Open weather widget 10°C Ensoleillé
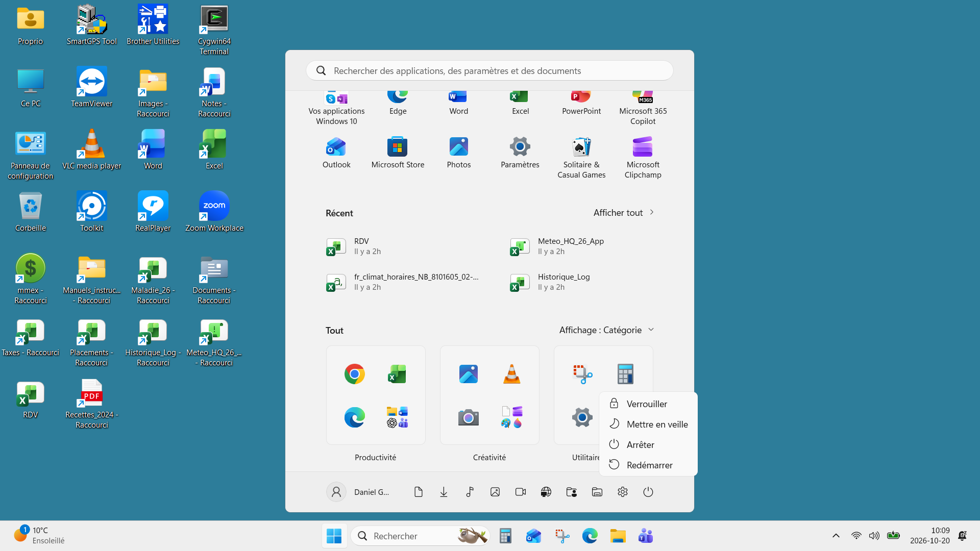The image size is (980, 551). pos(39,535)
